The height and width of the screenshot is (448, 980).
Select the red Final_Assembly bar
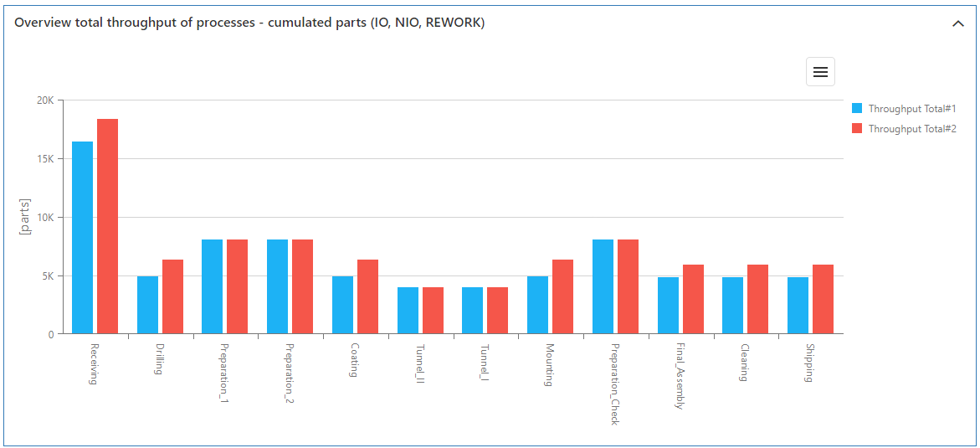point(693,300)
